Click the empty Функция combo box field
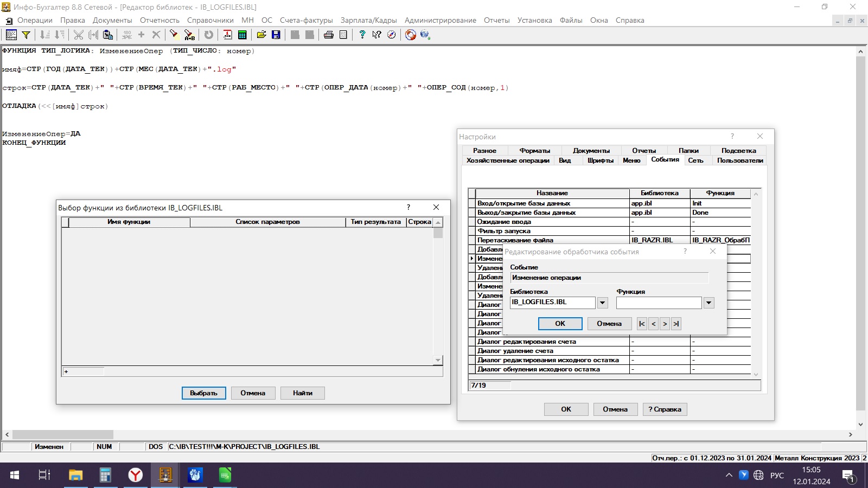This screenshot has height=488, width=868. 659,303
